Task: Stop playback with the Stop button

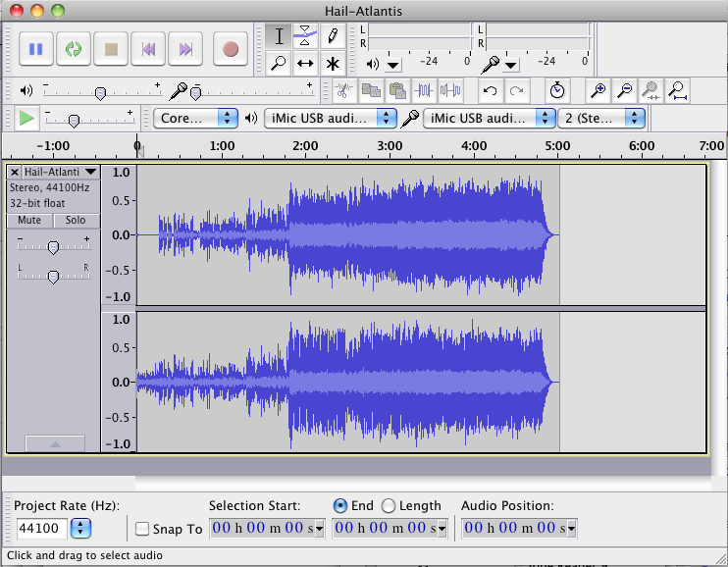Action: coord(111,49)
